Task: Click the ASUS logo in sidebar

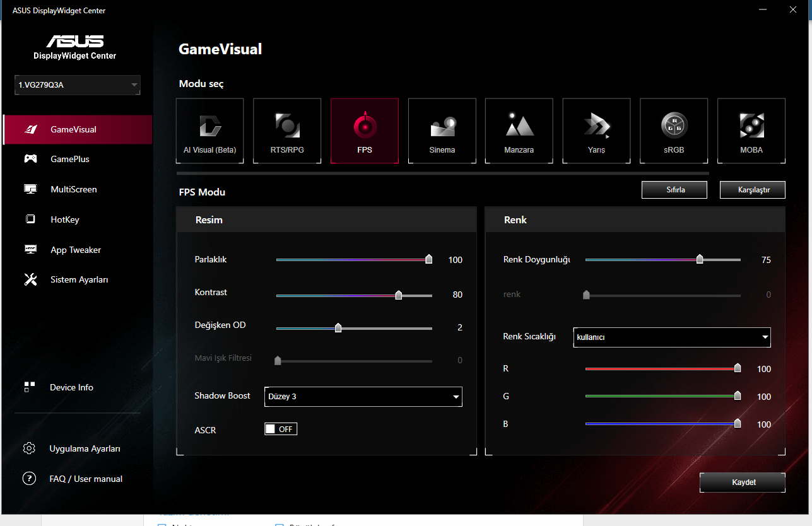Action: point(74,40)
